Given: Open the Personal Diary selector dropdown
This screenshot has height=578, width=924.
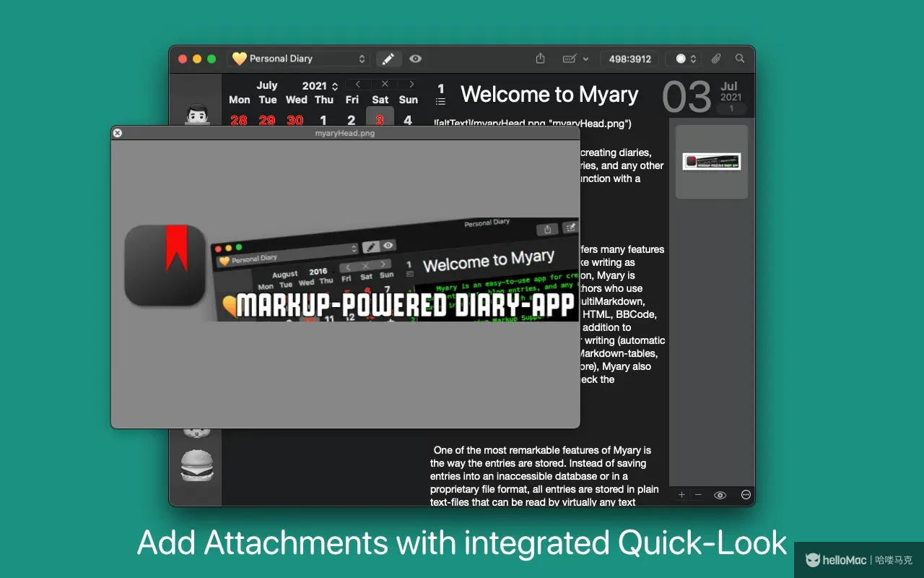Looking at the screenshot, I should [x=299, y=59].
